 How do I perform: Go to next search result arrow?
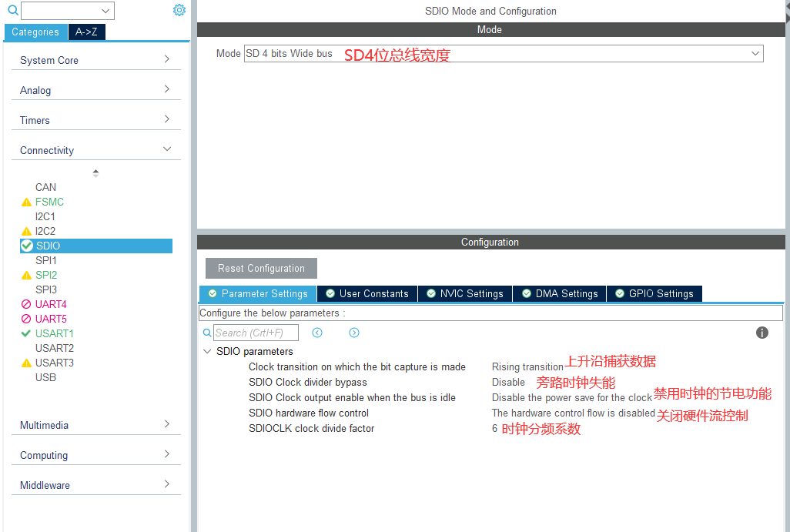pos(354,333)
